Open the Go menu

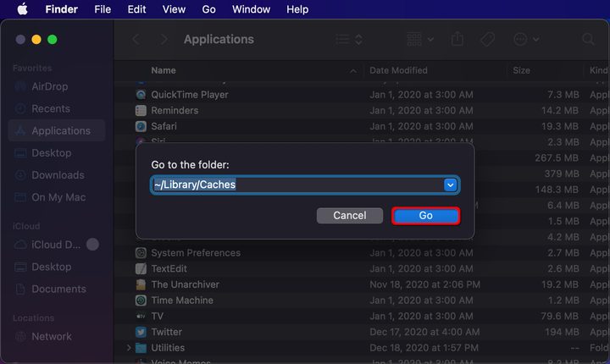click(209, 9)
